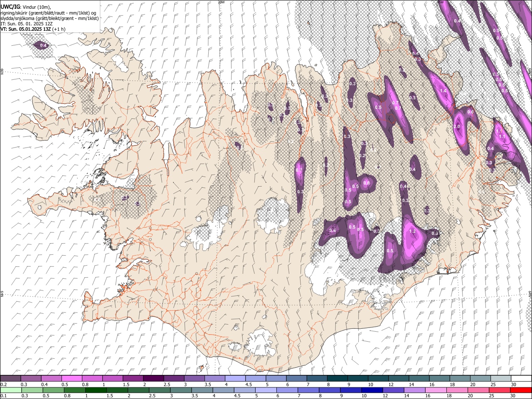The image size is (532, 399).
Task: Click the "VT: Sun. 05.01.2025 13Z (+1 h)" line
Action: pyautogui.click(x=33, y=29)
